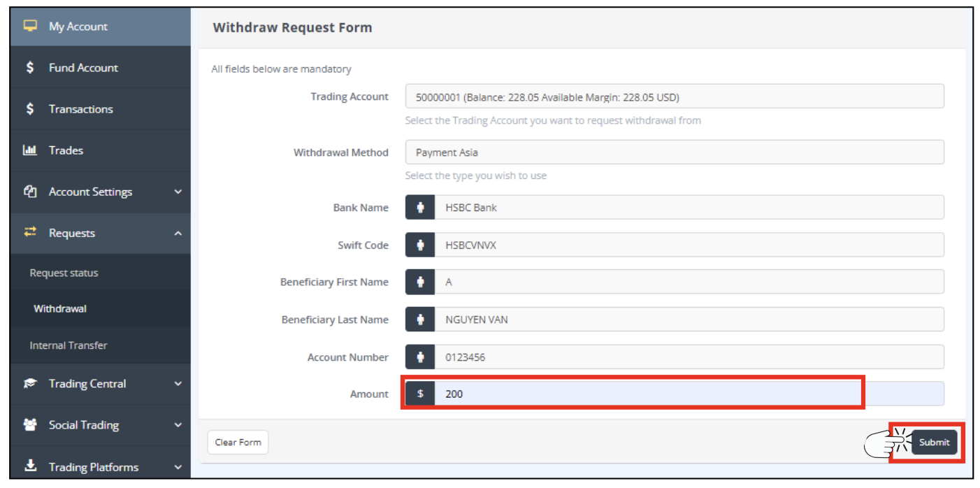The width and height of the screenshot is (980, 488).
Task: Click the Clear Form button
Action: 238,442
